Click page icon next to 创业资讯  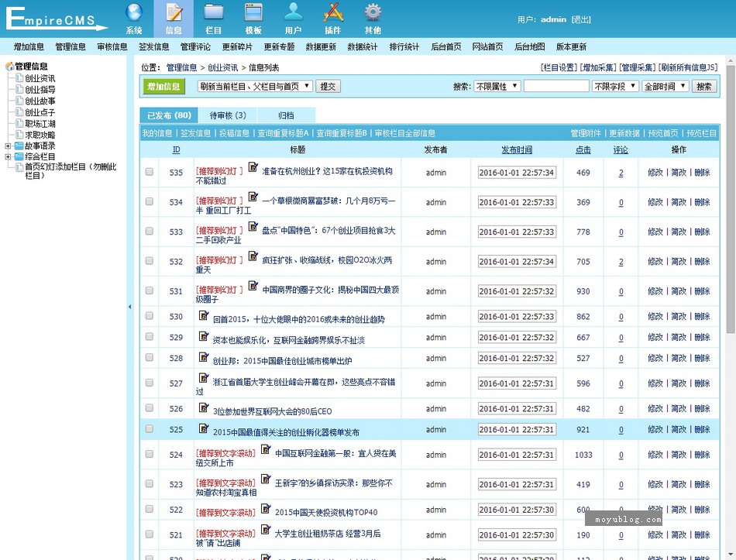[19, 78]
